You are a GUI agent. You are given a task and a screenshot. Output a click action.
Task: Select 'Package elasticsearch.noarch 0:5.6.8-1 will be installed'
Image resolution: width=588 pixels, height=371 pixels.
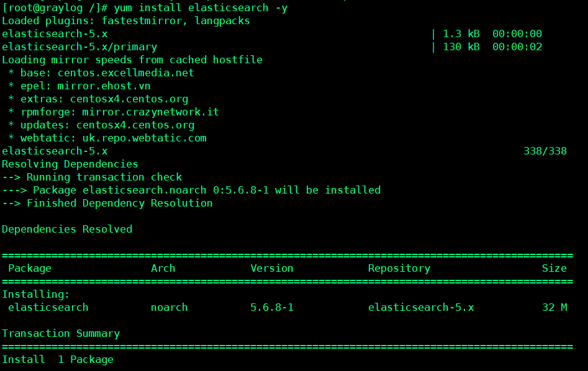tap(207, 190)
